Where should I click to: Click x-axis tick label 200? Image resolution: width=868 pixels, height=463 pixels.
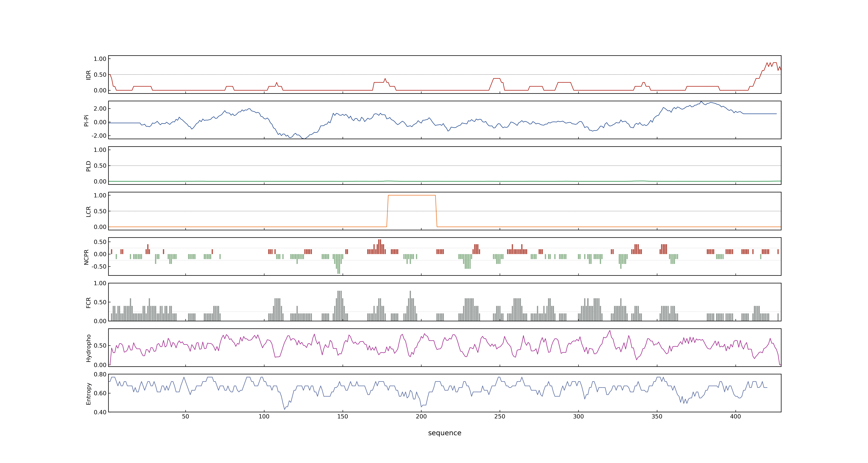pyautogui.click(x=421, y=416)
